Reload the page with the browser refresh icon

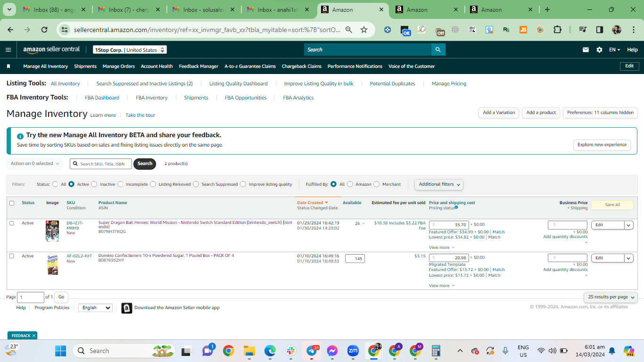pyautogui.click(x=44, y=30)
